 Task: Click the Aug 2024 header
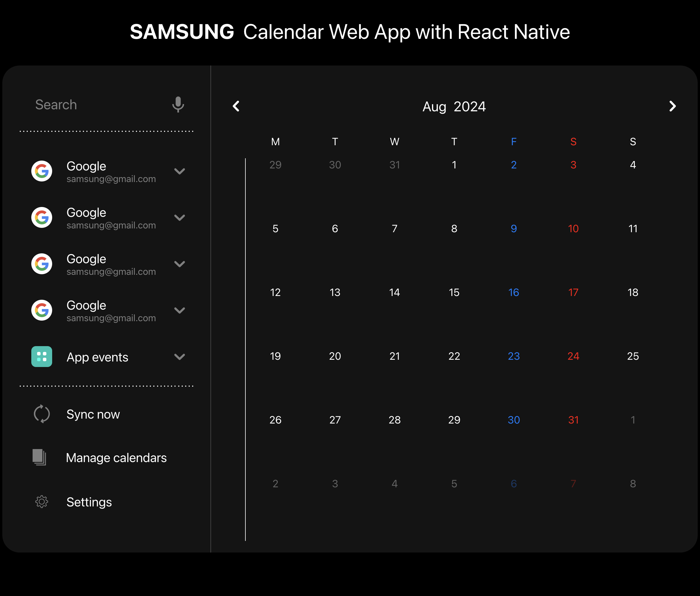[x=454, y=106]
